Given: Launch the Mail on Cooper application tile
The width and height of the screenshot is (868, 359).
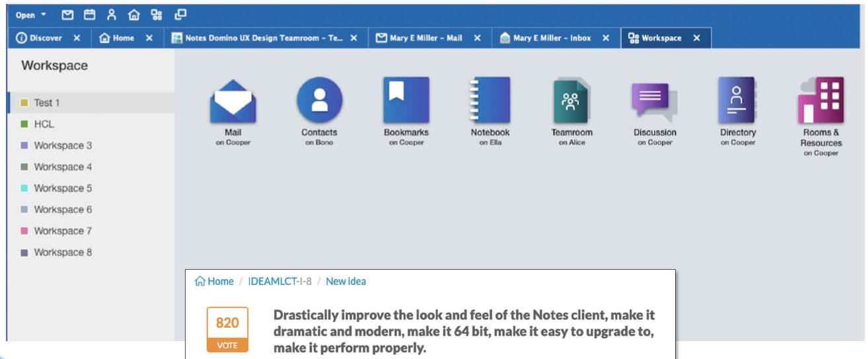Looking at the screenshot, I should pyautogui.click(x=233, y=112).
